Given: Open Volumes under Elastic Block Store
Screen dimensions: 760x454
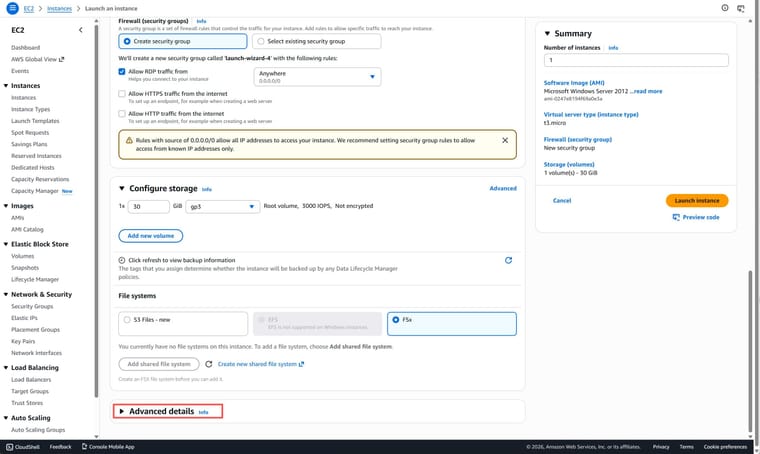Looking at the screenshot, I should pos(22,256).
